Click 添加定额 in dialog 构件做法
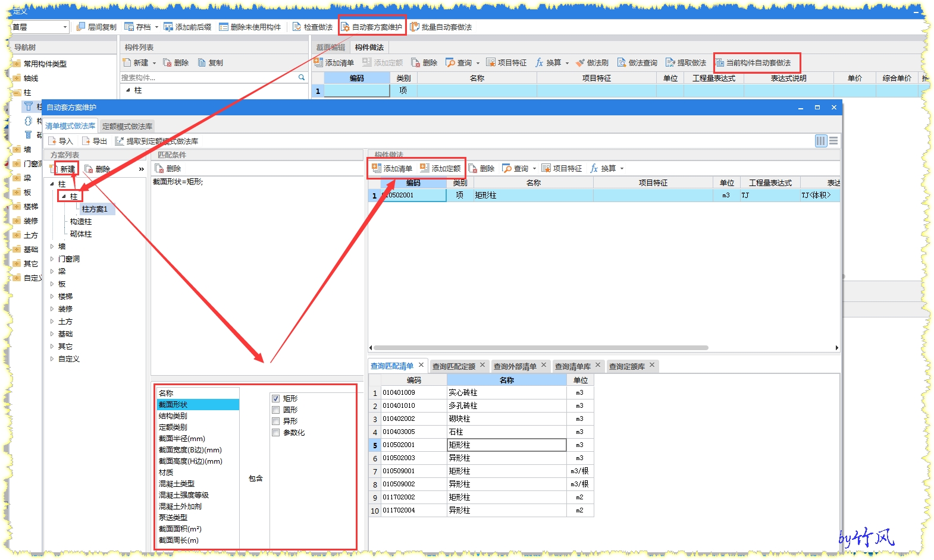The width and height of the screenshot is (934, 560). tap(440, 168)
